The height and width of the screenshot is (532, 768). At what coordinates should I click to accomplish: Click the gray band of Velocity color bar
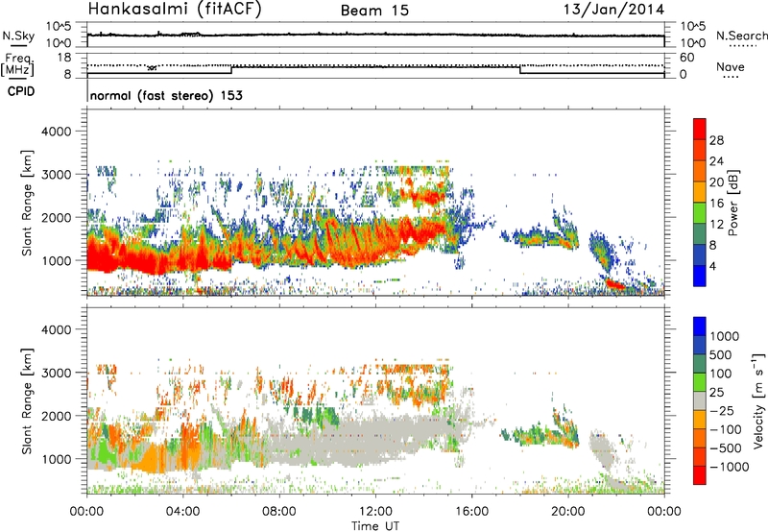click(700, 400)
